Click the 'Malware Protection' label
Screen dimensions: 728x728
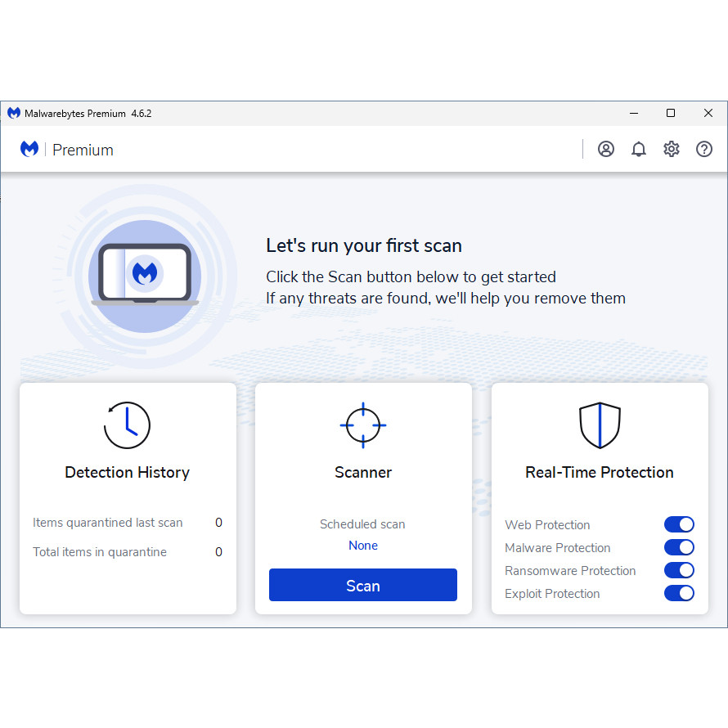(558, 548)
